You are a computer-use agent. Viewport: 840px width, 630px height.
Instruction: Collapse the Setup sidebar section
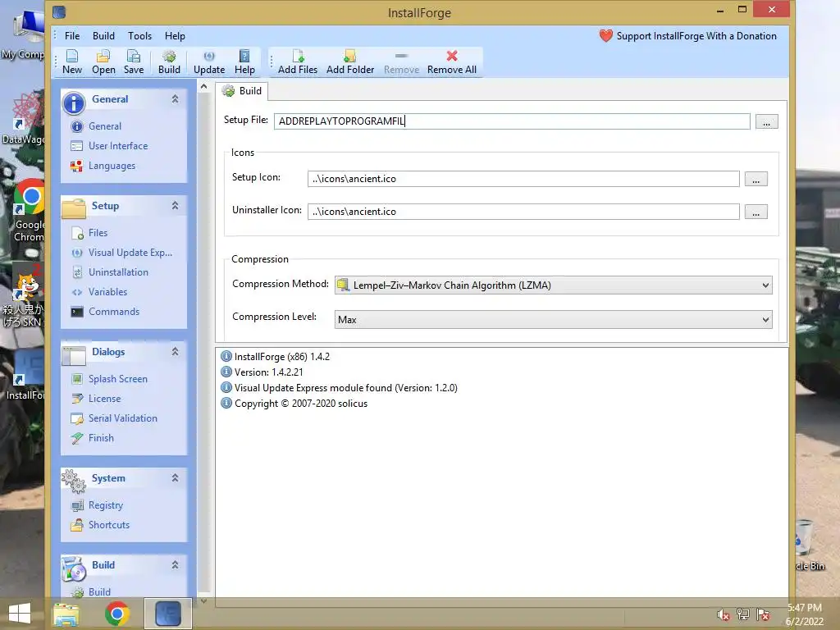click(175, 206)
